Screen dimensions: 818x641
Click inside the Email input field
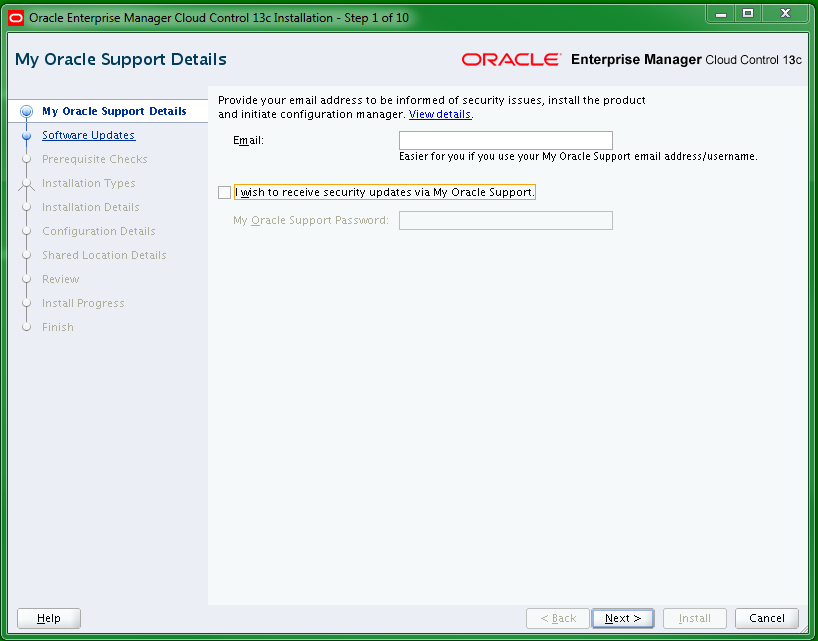[505, 140]
